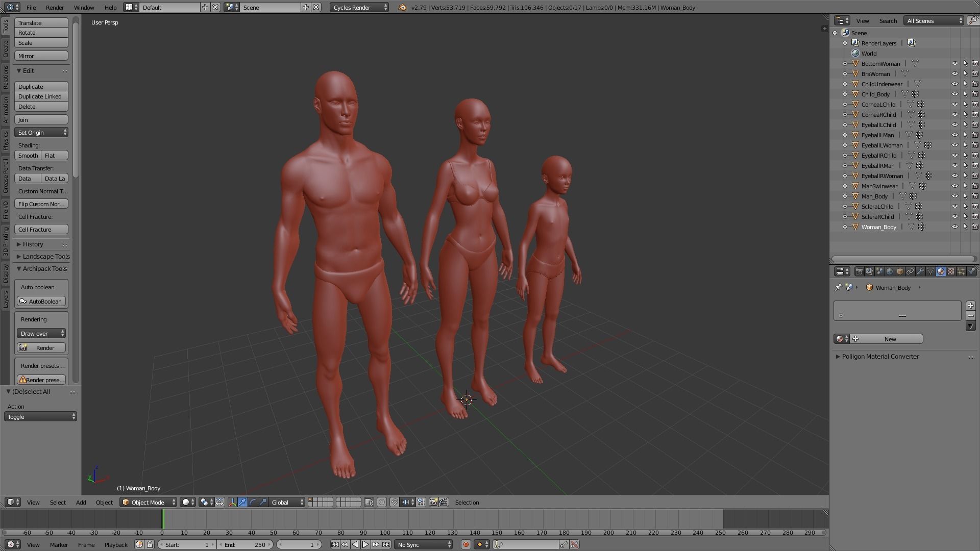Open the Cycles Render engine dropdown

tap(359, 7)
